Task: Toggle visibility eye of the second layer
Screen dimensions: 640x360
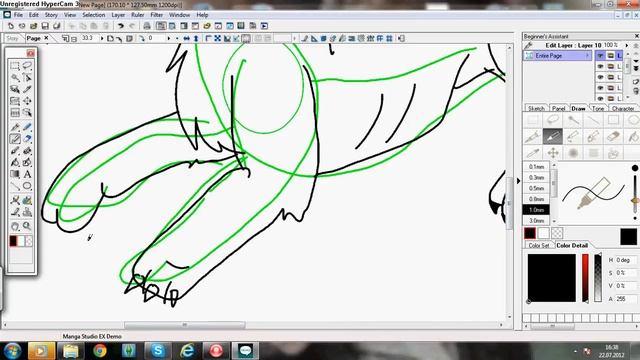Action: click(x=600, y=66)
